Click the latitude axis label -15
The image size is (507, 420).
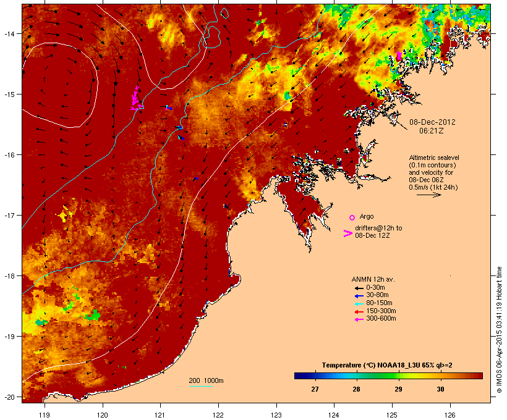click(x=9, y=94)
